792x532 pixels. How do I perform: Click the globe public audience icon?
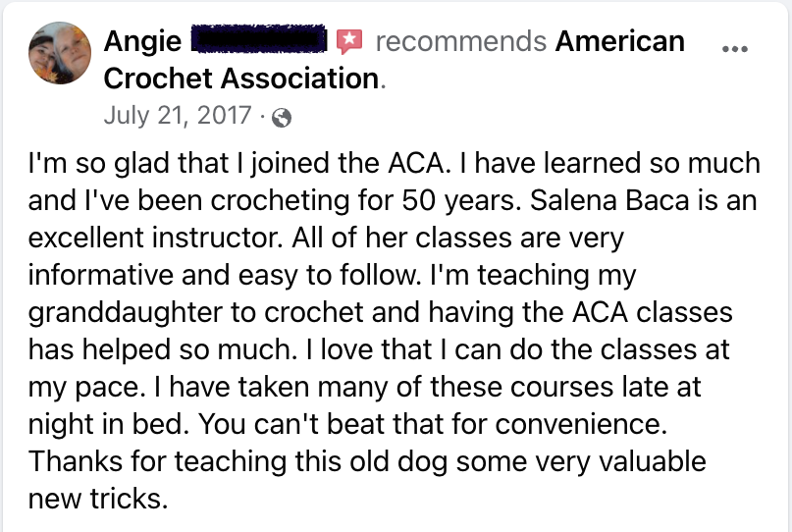[282, 118]
